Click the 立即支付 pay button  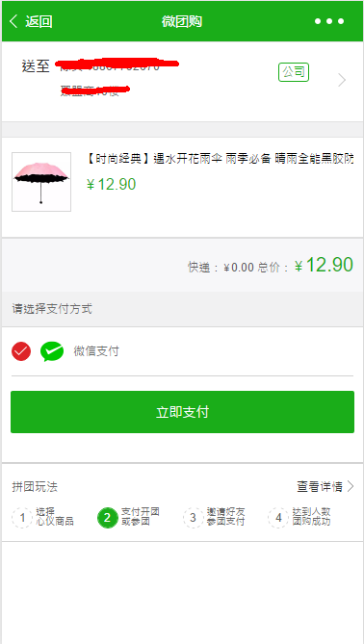[182, 412]
